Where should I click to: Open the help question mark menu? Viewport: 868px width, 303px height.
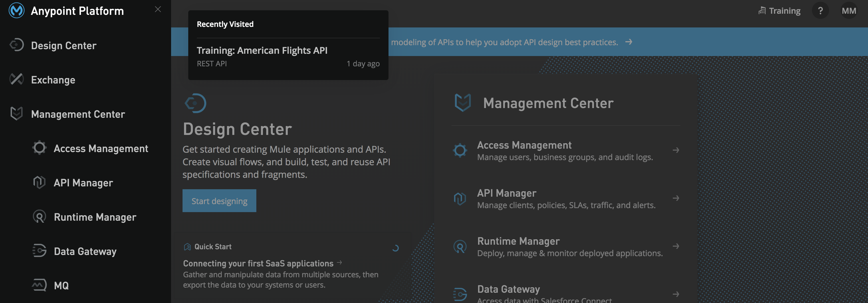pyautogui.click(x=821, y=11)
